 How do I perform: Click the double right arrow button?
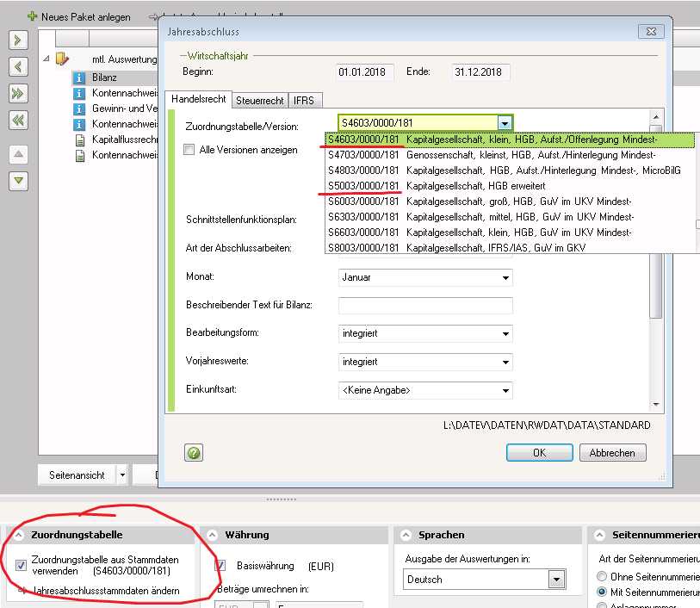pyautogui.click(x=19, y=94)
